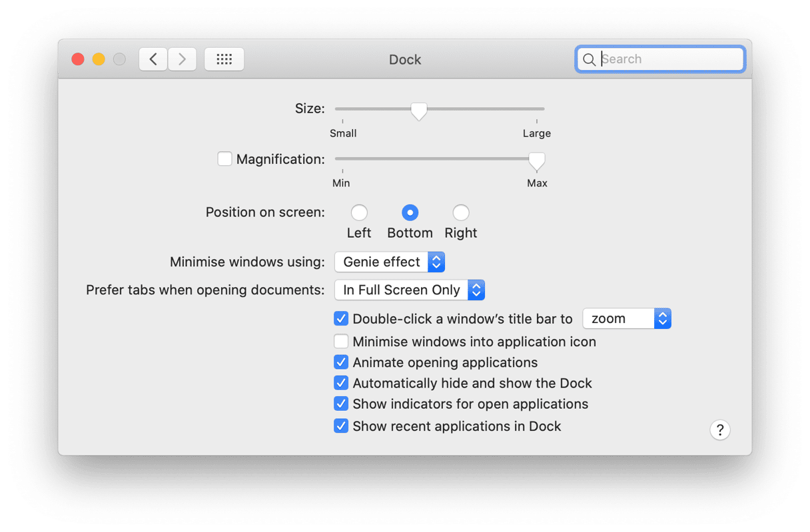The width and height of the screenshot is (810, 532).
Task: Click the yellow minimise window button
Action: pyautogui.click(x=99, y=59)
